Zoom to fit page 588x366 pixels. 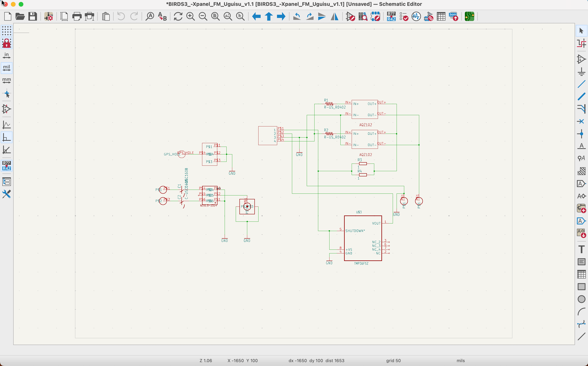[x=216, y=17]
